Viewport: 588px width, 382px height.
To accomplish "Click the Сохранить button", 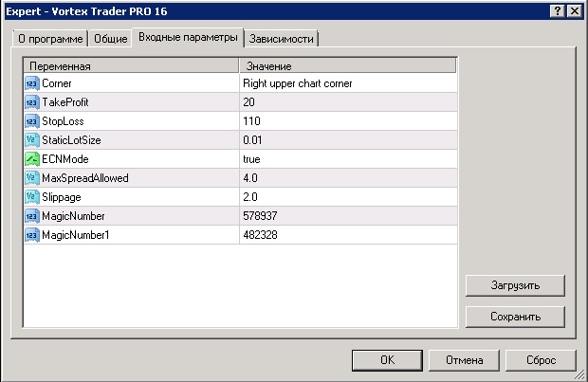I will coord(515,317).
